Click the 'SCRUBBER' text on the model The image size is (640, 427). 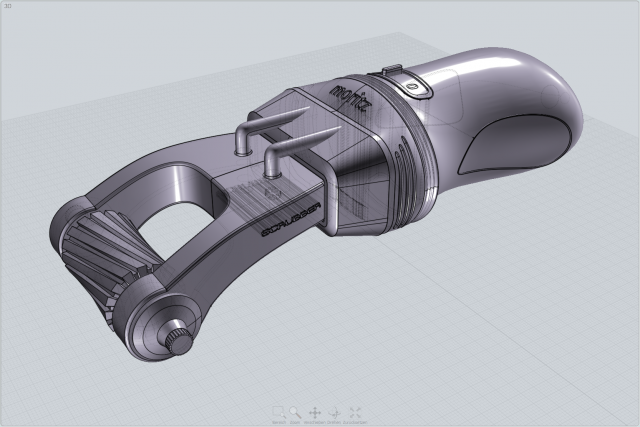coord(291,220)
